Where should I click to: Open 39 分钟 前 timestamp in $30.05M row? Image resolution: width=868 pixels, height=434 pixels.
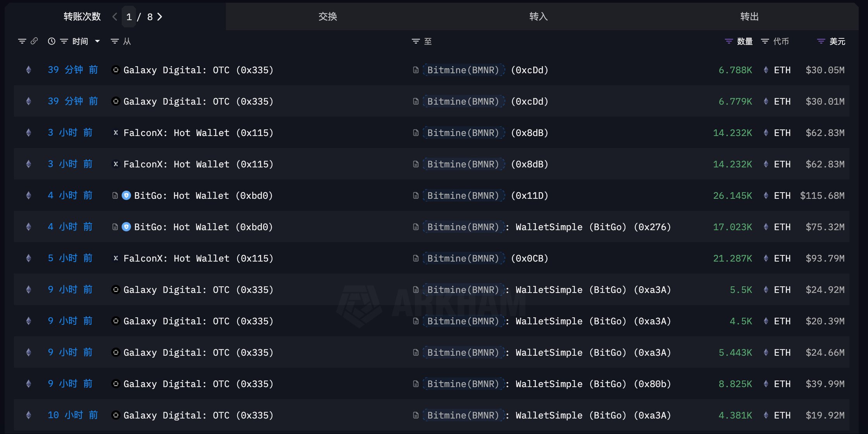[x=73, y=70]
